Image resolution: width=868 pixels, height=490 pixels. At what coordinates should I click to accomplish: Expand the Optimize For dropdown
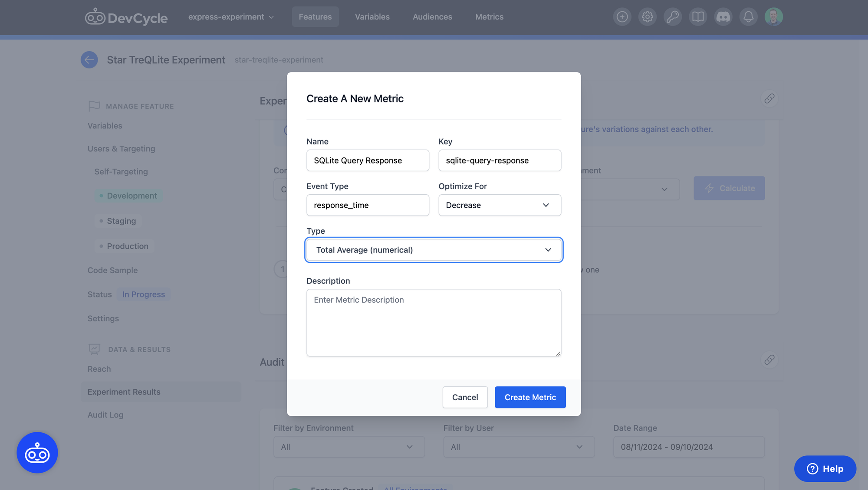point(500,205)
